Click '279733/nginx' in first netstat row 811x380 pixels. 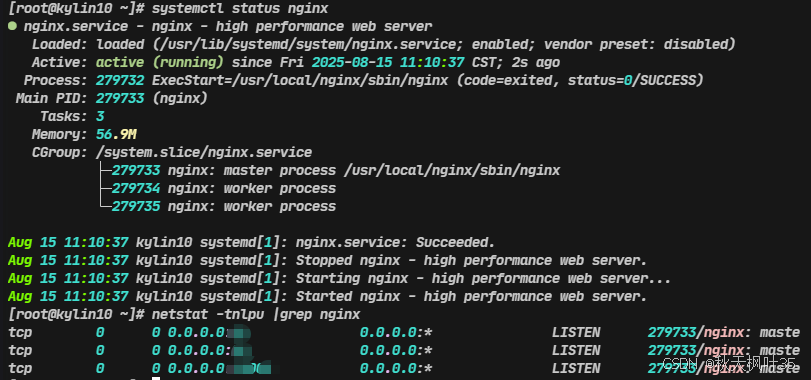(696, 332)
